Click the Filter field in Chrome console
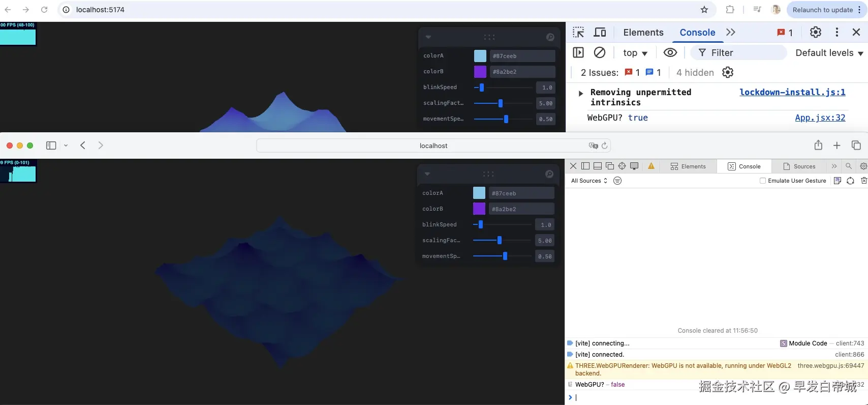Viewport: 868px width, 405px height. (x=738, y=53)
